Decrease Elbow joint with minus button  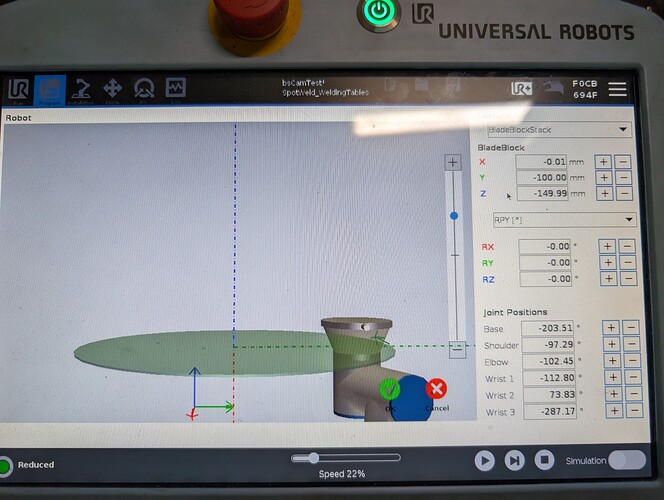633,361
